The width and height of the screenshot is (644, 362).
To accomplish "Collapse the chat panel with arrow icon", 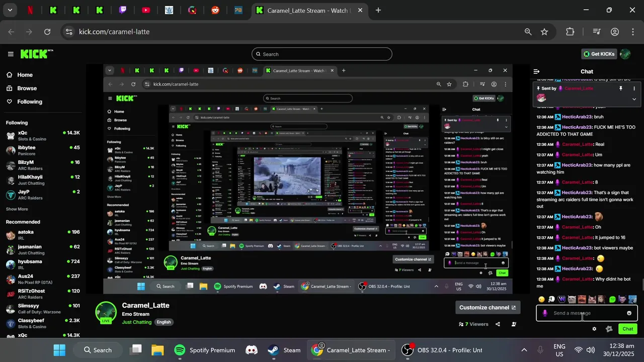I will coord(536,71).
